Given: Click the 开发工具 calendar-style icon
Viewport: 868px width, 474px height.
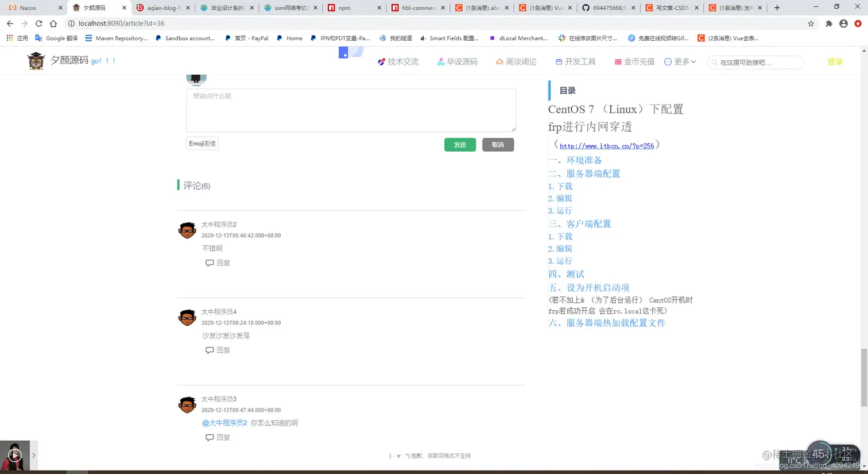Looking at the screenshot, I should click(560, 61).
